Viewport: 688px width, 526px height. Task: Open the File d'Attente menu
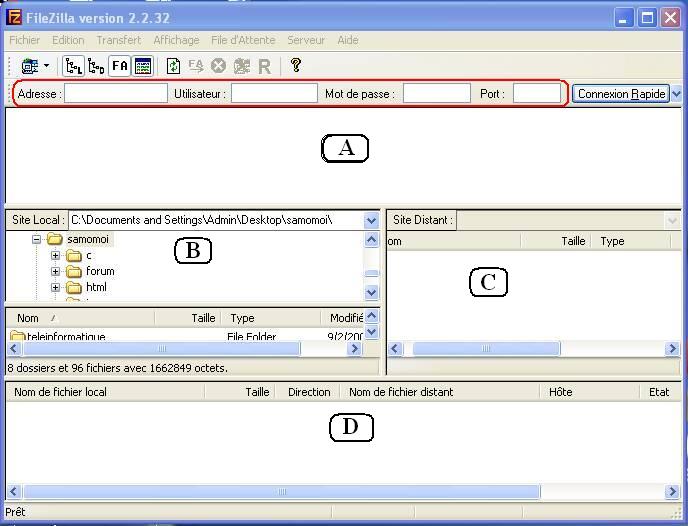243,40
